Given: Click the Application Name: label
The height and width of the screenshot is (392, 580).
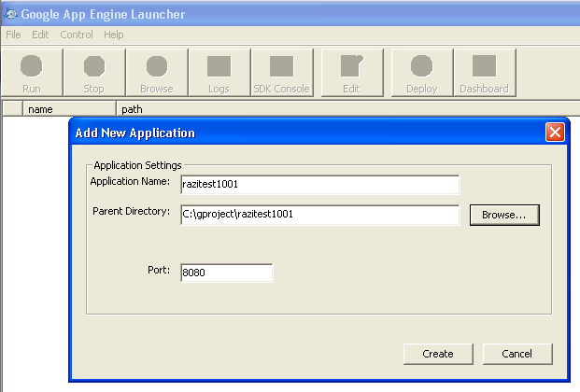Looking at the screenshot, I should [130, 182].
